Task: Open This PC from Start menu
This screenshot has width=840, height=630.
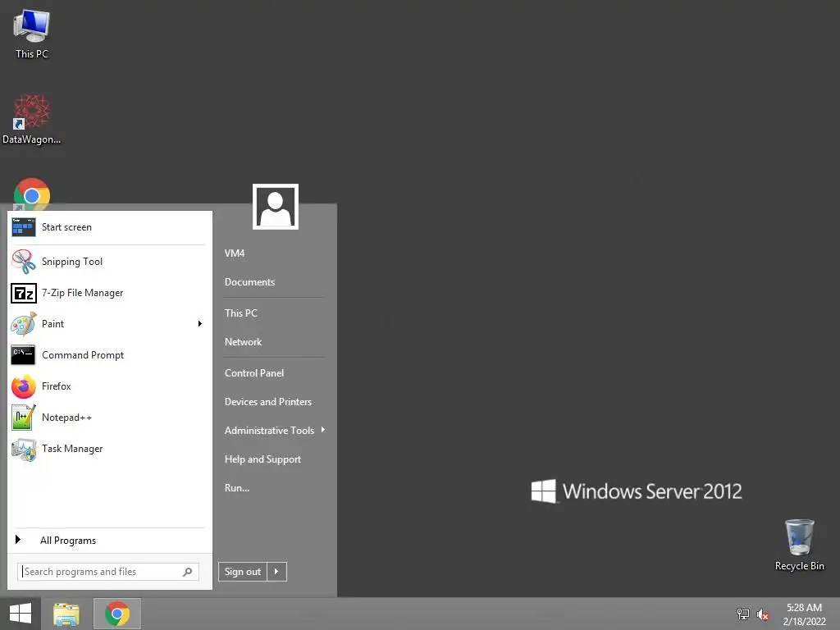Action: pyautogui.click(x=240, y=313)
